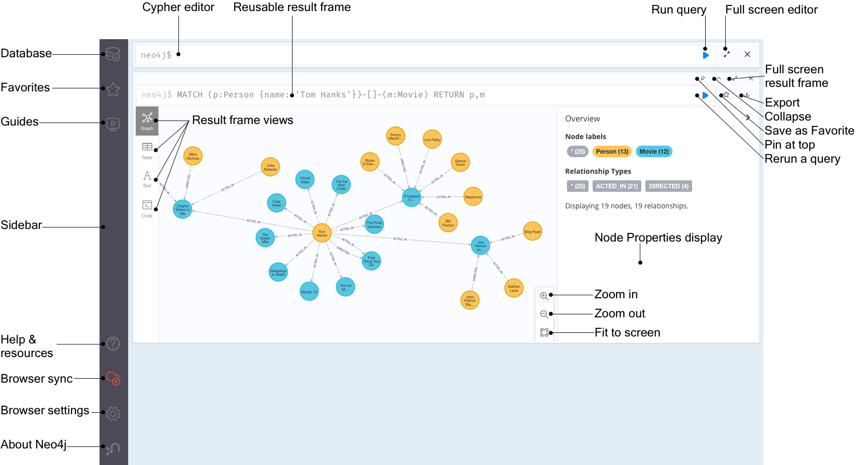Open the Database Information sidebar icon
The height and width of the screenshot is (465, 868).
[113, 54]
